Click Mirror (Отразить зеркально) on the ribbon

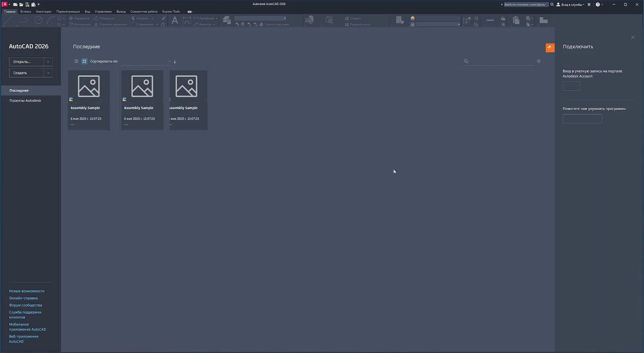point(112,24)
